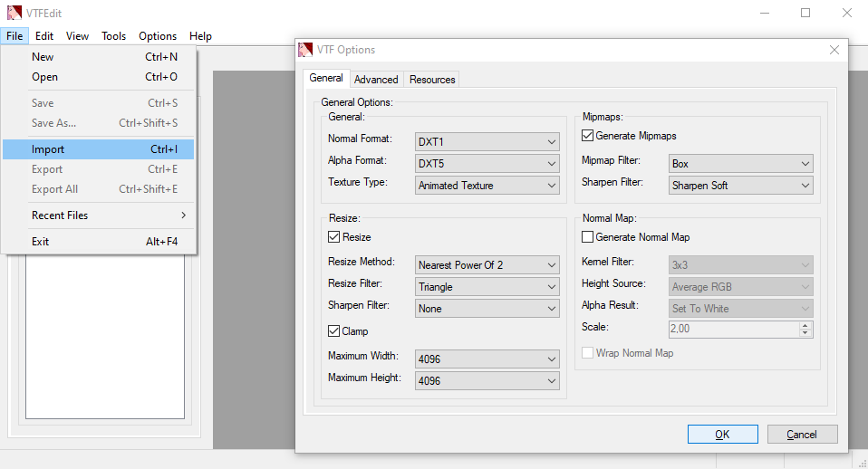
Task: Choose Exit from File menu
Action: point(99,242)
